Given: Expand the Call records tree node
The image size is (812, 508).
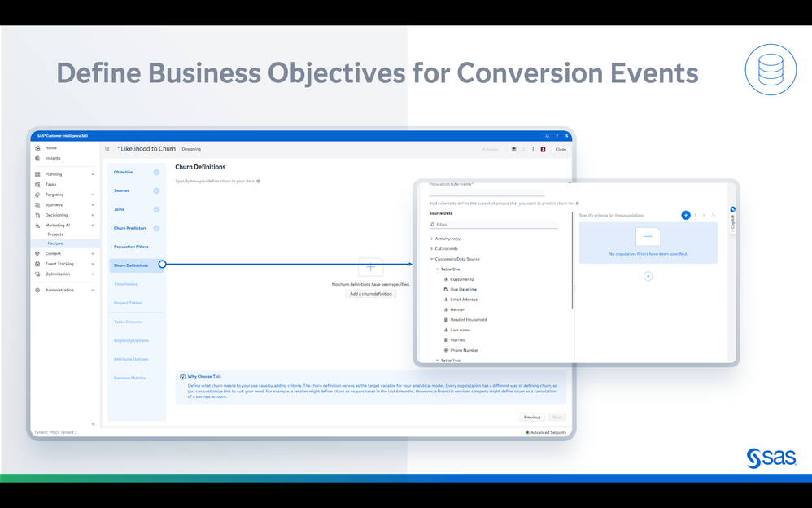Looking at the screenshot, I should point(431,249).
